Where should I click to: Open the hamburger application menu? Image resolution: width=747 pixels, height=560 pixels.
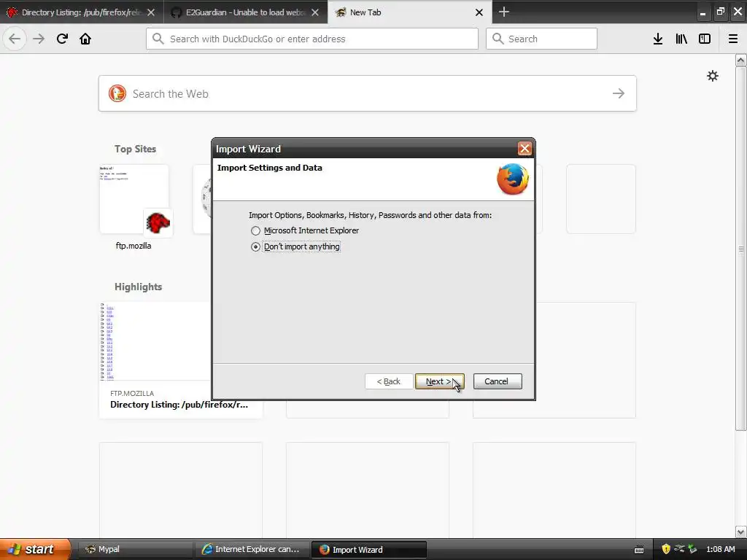coord(732,39)
